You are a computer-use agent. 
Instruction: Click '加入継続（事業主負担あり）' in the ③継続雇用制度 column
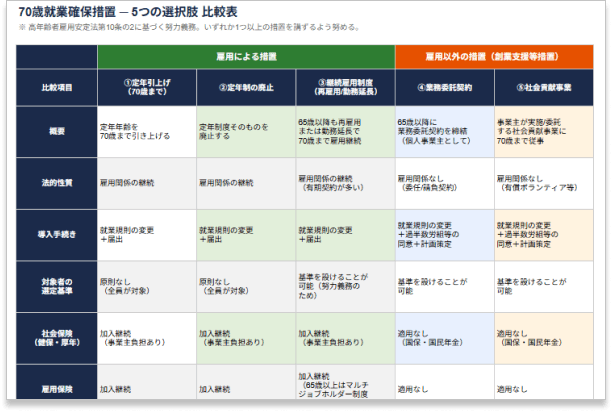pos(345,338)
